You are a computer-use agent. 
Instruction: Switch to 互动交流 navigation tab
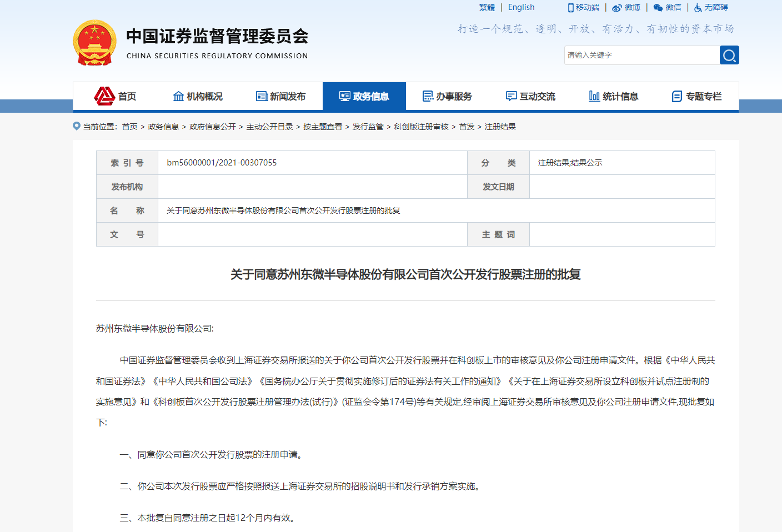tap(531, 97)
